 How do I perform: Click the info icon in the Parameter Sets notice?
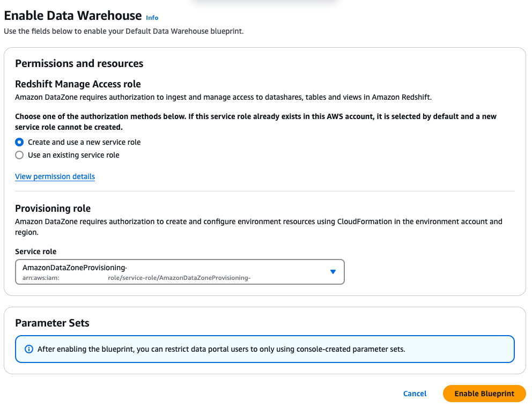29,349
